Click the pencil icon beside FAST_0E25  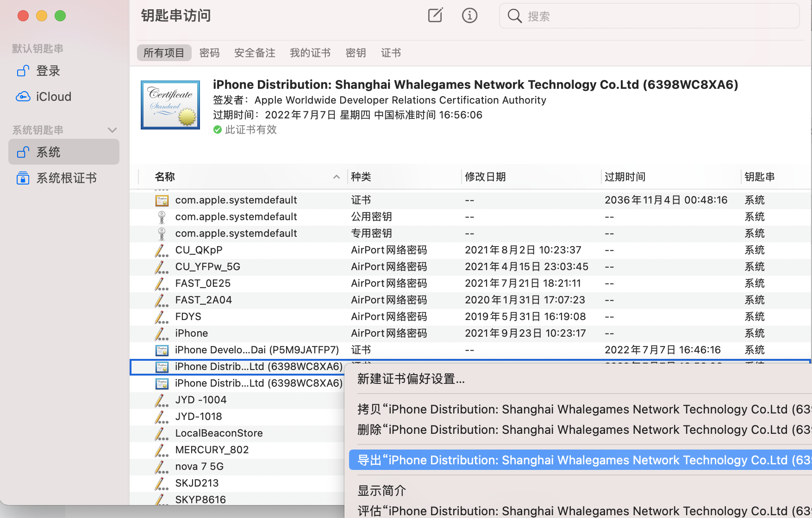click(x=161, y=284)
